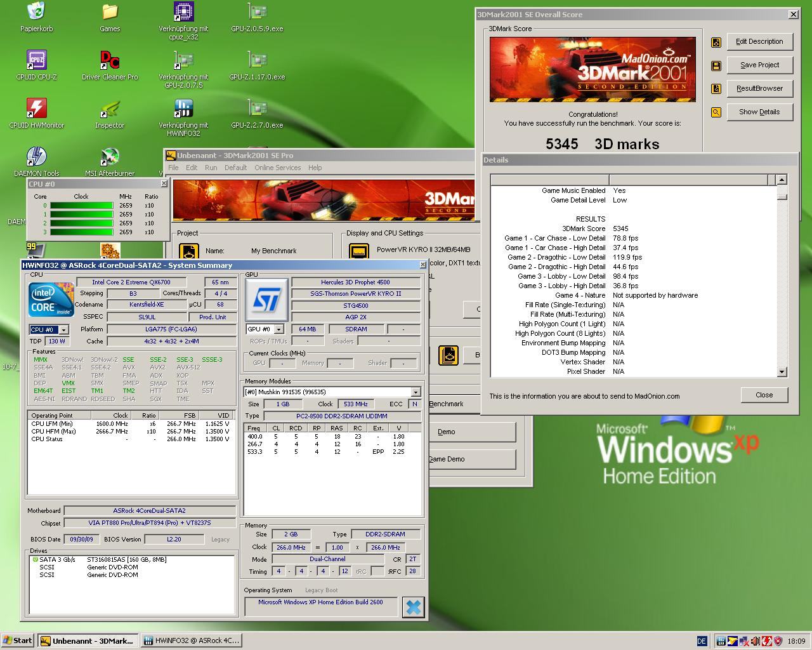Screen dimensions: 812x650
Task: Click the DE language indicator
Action: click(x=702, y=641)
